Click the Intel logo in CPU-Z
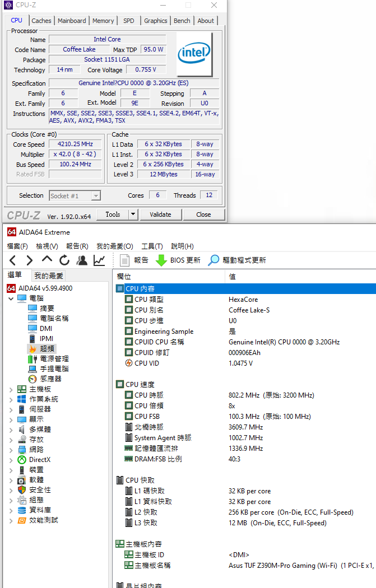 click(x=194, y=54)
